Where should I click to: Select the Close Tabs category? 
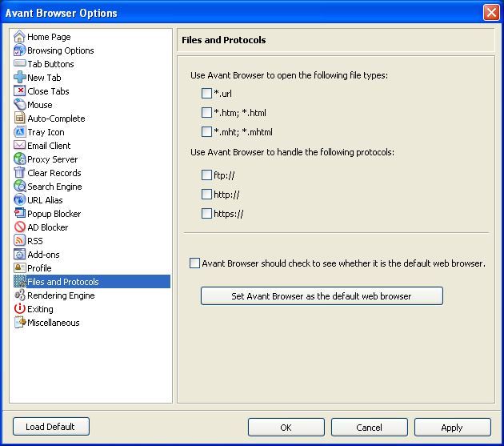point(48,91)
